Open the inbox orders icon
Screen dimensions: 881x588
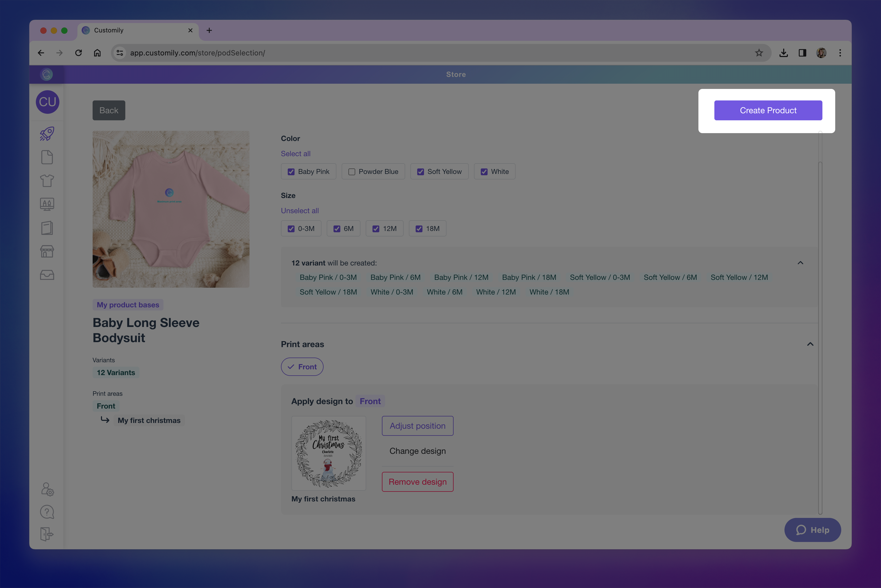47,275
